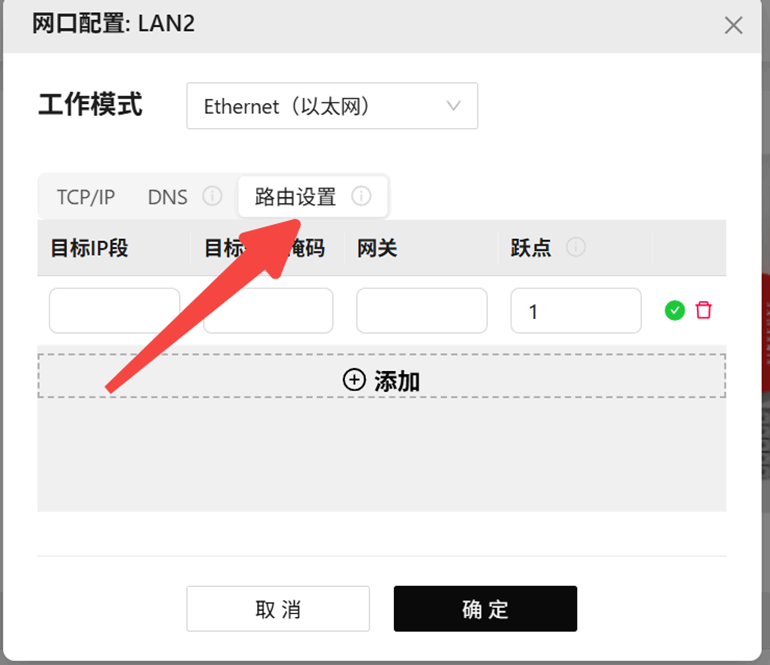Switch to the TCP/IP tab
770x665 pixels.
[x=86, y=197]
